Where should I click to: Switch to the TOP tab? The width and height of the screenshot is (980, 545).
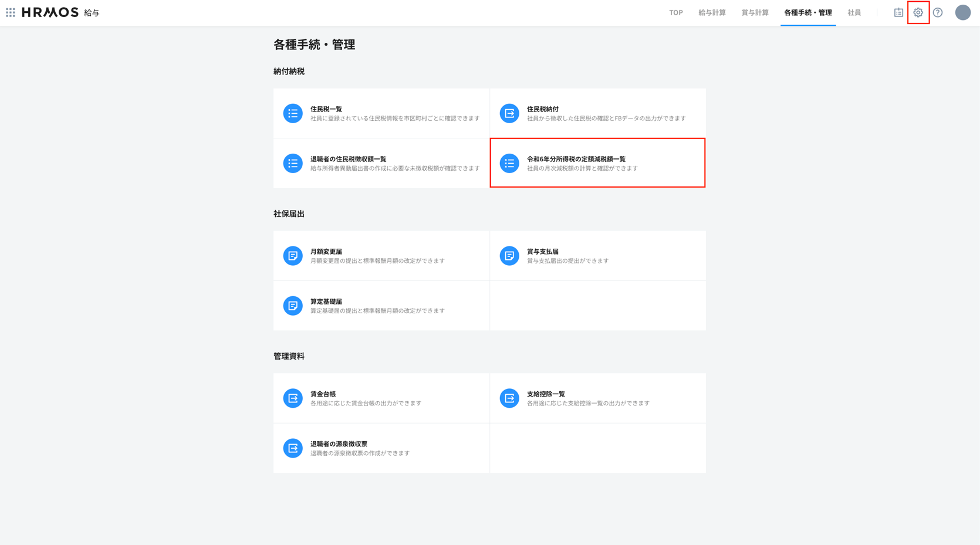(x=675, y=12)
